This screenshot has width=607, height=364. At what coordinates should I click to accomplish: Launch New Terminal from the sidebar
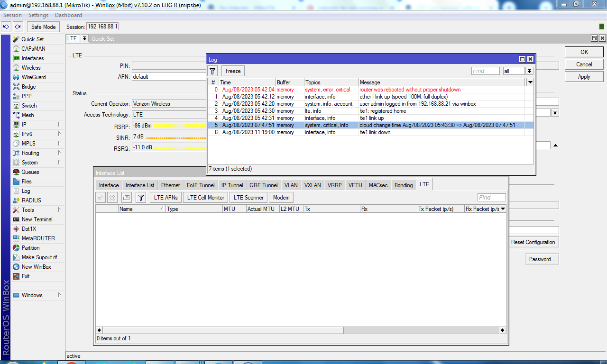[x=37, y=219]
